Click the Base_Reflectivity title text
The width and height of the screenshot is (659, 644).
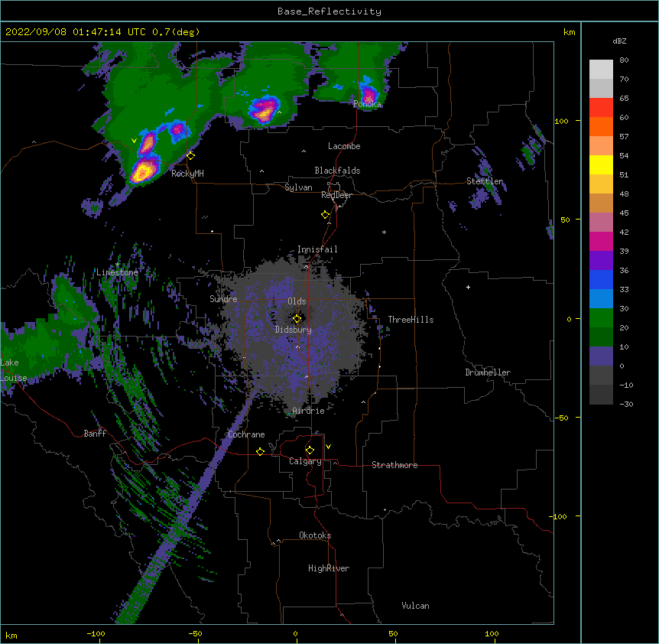point(329,11)
